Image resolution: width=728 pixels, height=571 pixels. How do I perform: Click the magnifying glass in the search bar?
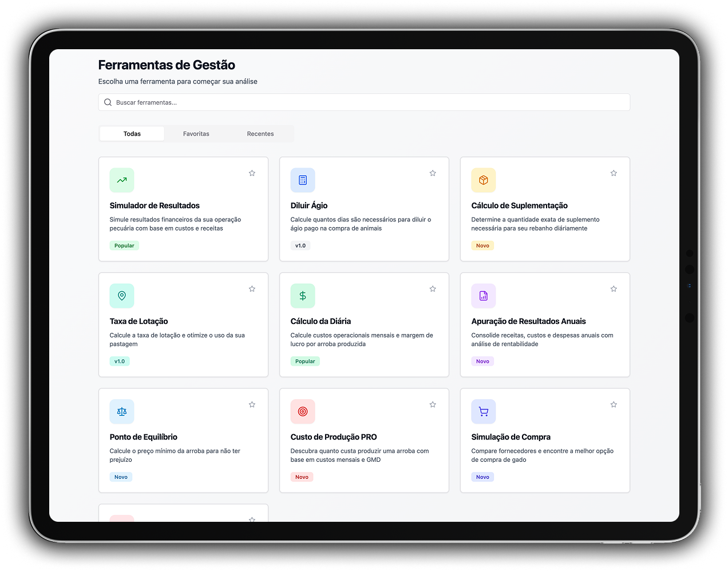(x=108, y=102)
